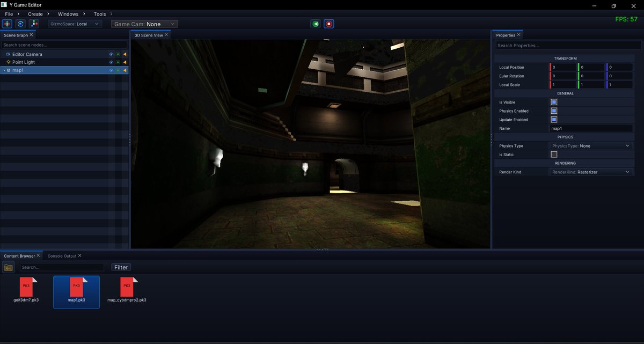Click the Euler Rotation X (red) field
644x344 pixels.
tap(563, 76)
